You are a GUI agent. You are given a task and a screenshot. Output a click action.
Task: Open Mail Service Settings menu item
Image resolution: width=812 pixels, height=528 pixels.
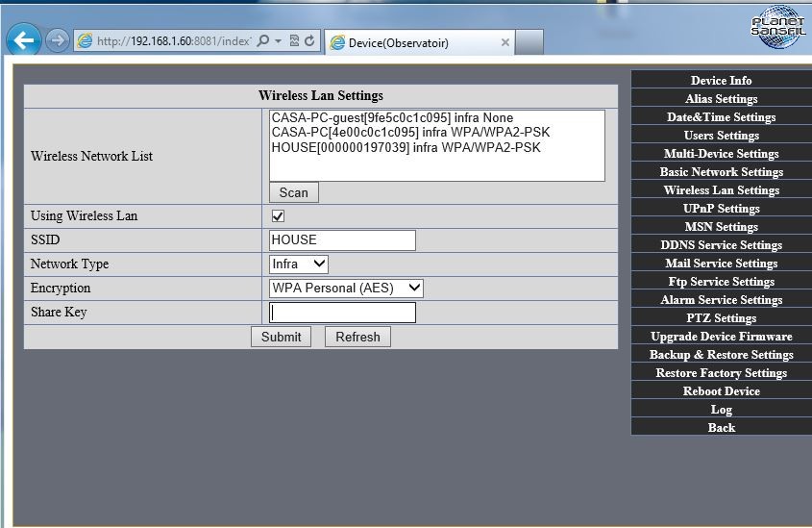pyautogui.click(x=722, y=264)
